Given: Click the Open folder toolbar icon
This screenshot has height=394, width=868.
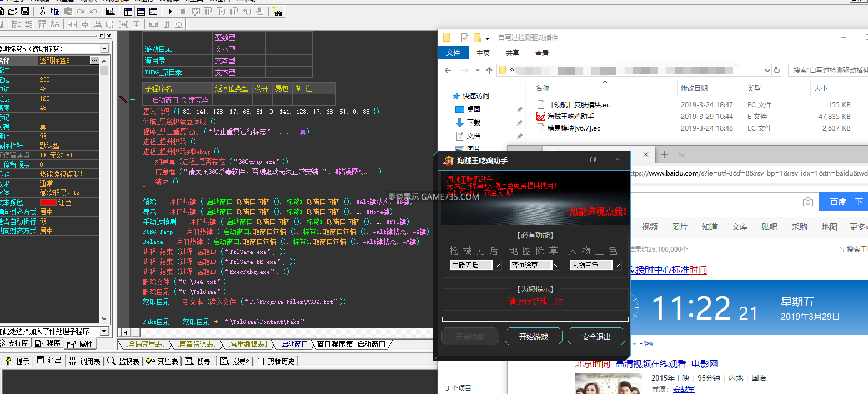Looking at the screenshot, I should point(13,11).
